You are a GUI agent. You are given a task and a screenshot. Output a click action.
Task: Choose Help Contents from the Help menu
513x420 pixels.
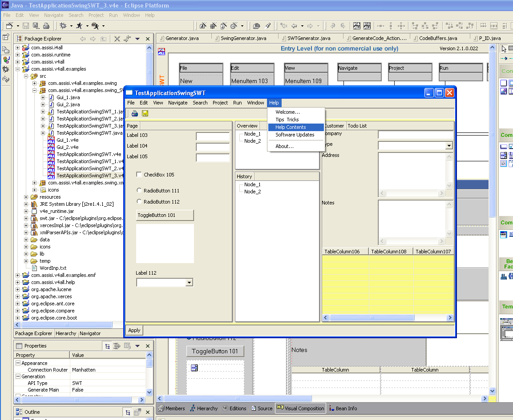[291, 127]
